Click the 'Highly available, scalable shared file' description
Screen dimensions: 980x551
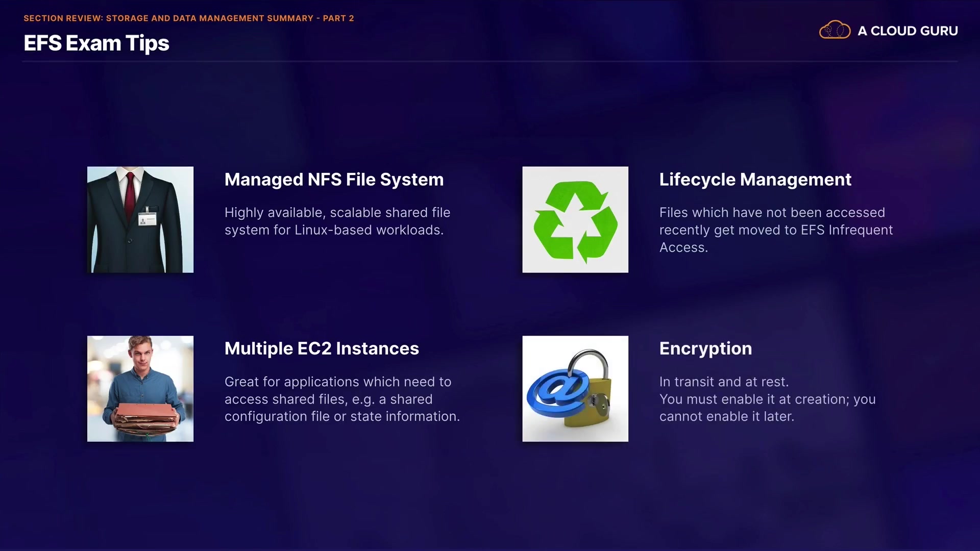tap(337, 213)
